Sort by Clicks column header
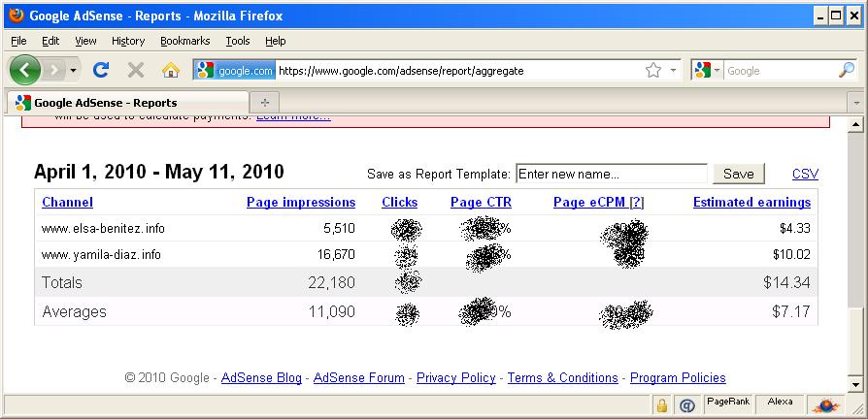This screenshot has height=419, width=868. click(x=400, y=203)
